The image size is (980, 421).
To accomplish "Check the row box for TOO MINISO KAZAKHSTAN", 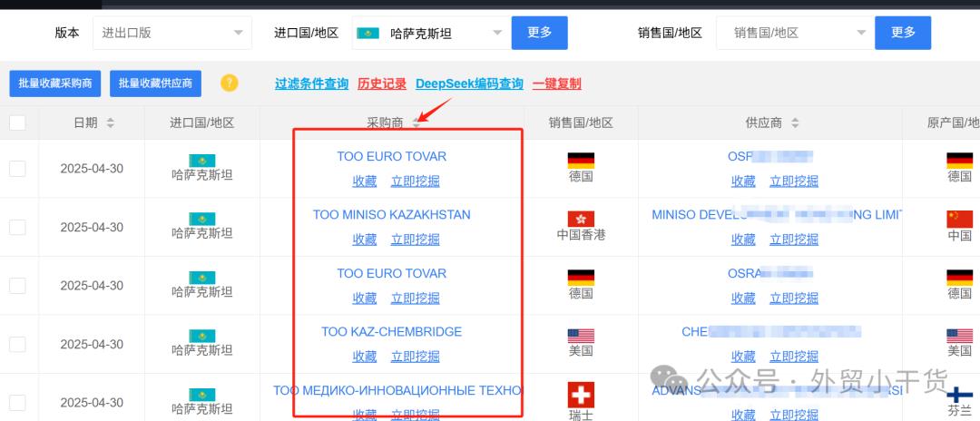I will tap(17, 227).
